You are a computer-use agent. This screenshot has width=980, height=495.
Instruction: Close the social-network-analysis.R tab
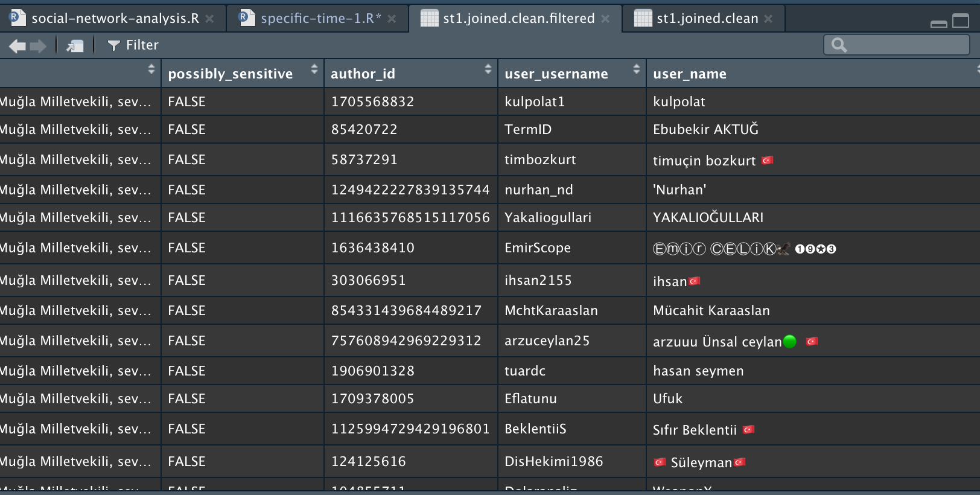(x=209, y=19)
